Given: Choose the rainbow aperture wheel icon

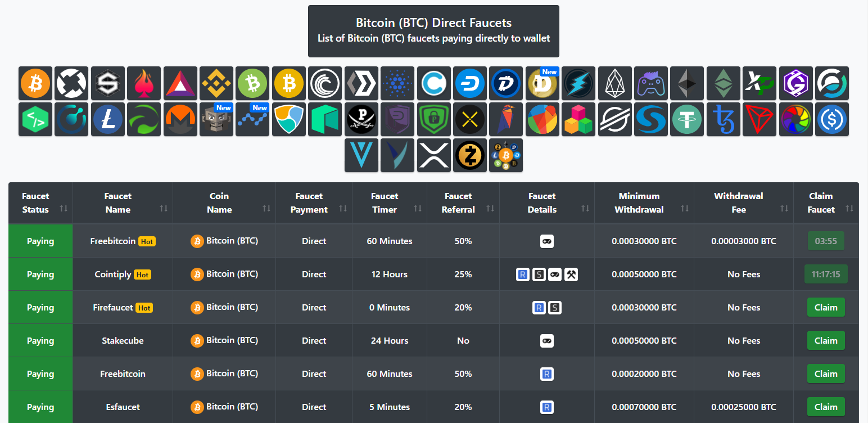Looking at the screenshot, I should pyautogui.click(x=795, y=119).
